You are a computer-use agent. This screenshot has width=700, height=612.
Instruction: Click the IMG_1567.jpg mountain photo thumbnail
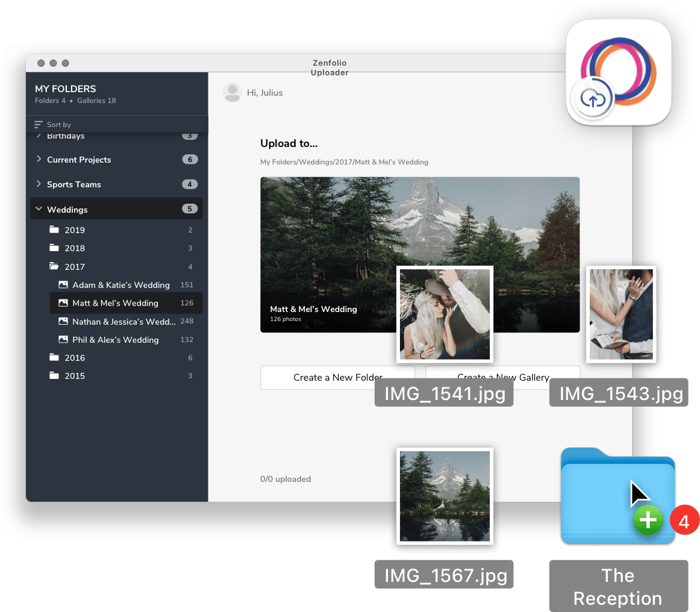445,495
